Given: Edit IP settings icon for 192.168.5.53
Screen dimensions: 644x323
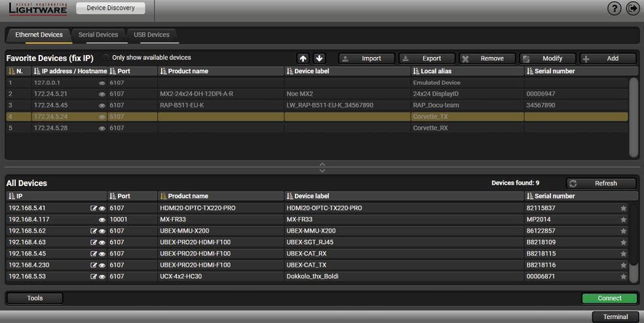Looking at the screenshot, I should [94, 276].
